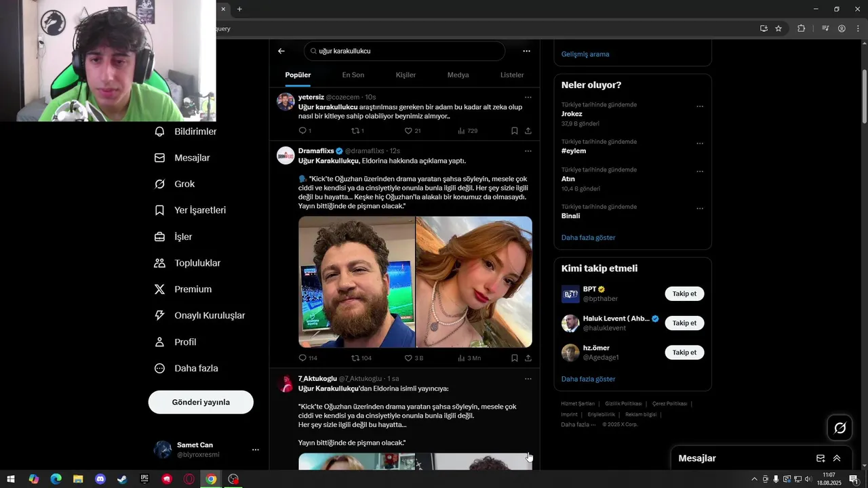Open search options three-dot menu

[x=526, y=51]
